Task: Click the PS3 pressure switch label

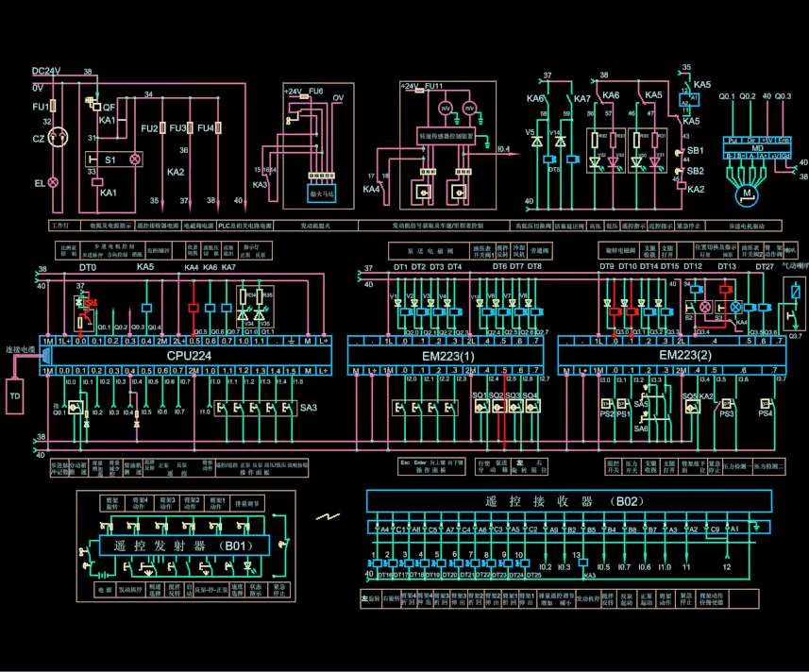Action: point(727,413)
